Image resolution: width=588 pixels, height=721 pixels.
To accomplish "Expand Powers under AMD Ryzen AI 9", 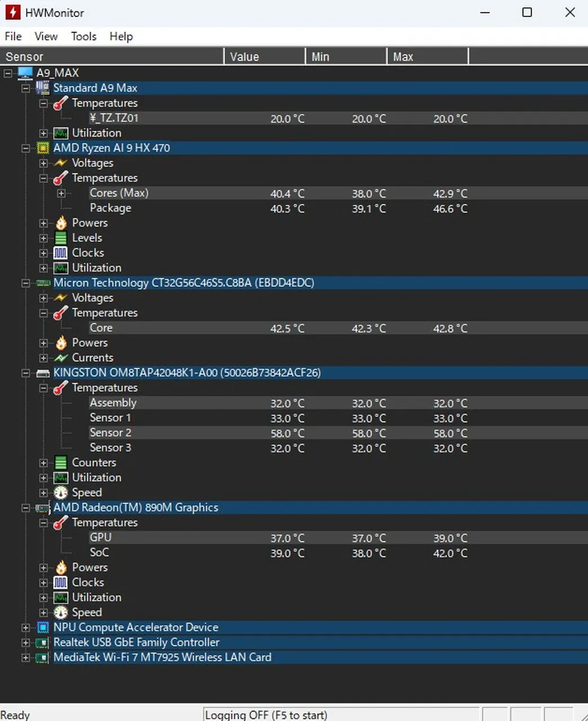I will point(43,223).
